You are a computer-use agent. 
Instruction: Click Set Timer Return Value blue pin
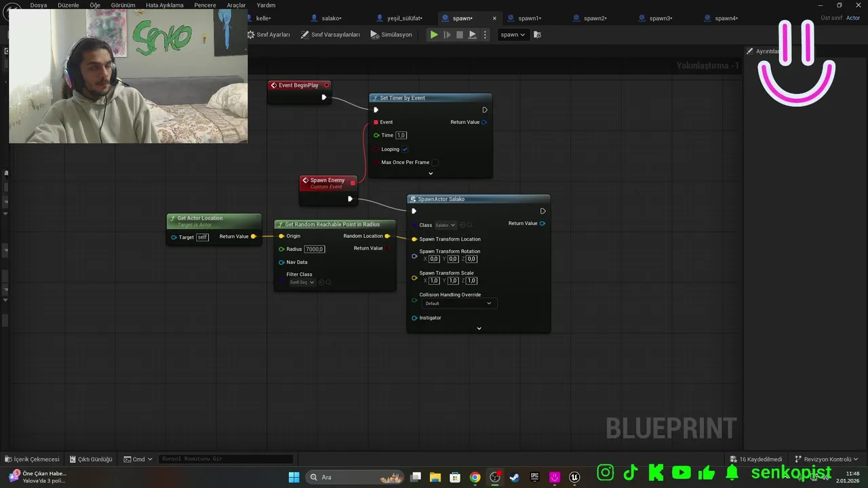484,122
